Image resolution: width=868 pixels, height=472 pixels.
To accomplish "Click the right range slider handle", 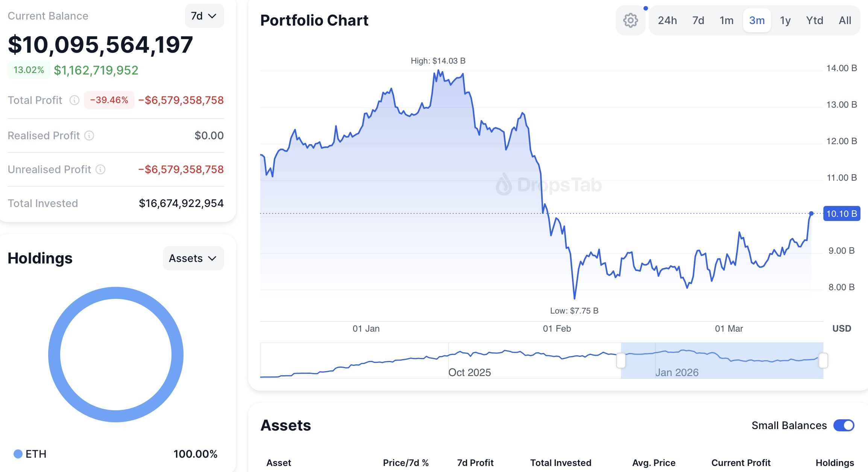I will click(x=823, y=361).
